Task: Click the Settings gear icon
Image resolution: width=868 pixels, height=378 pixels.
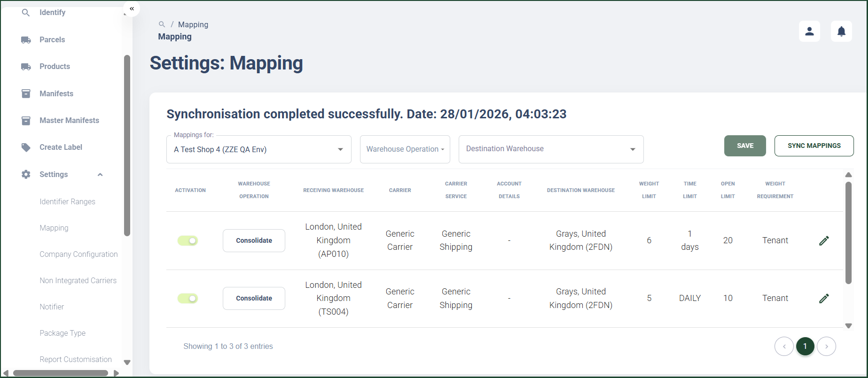Action: (26, 174)
